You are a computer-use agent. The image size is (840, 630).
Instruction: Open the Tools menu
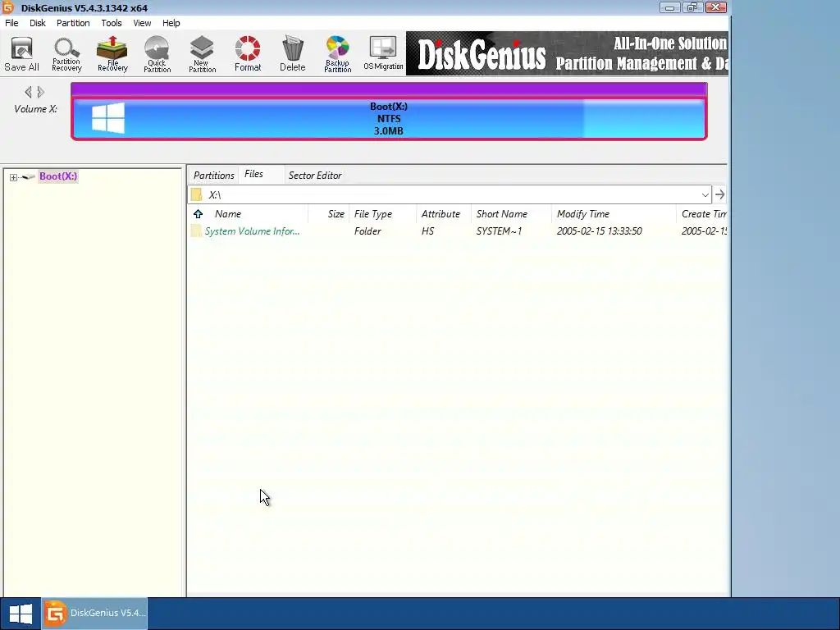(x=112, y=23)
